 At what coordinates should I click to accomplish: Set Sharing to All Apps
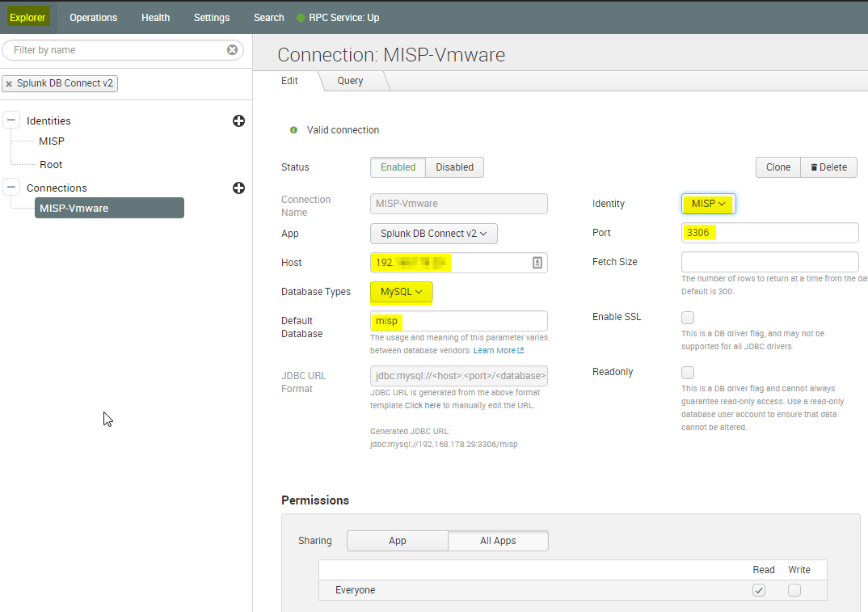[498, 541]
